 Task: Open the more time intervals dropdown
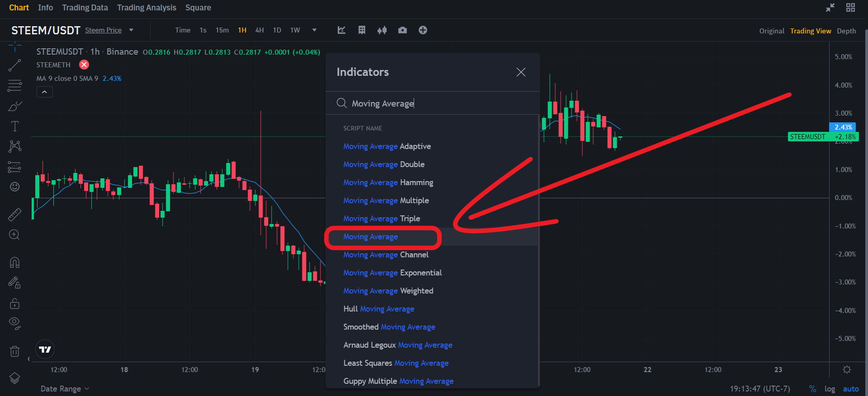314,30
